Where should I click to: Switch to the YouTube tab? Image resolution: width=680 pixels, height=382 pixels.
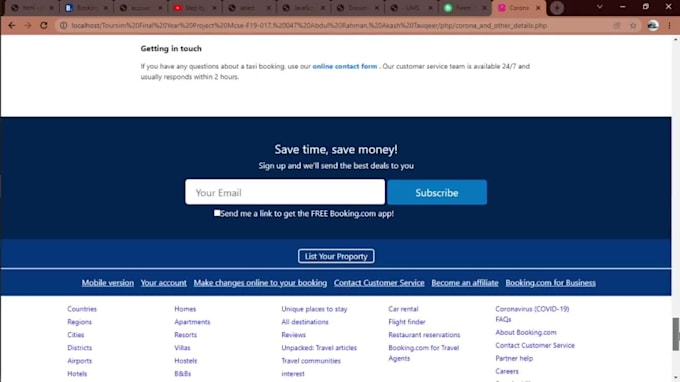[x=195, y=8]
